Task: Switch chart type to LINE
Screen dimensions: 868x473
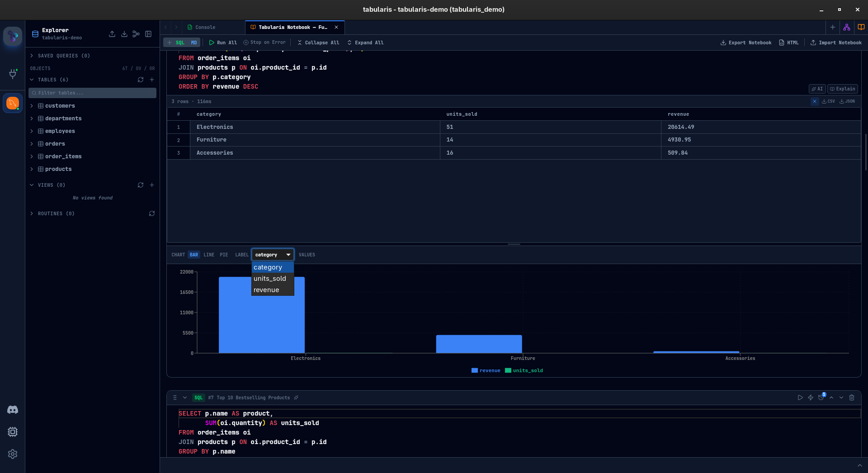Action: [x=209, y=255]
